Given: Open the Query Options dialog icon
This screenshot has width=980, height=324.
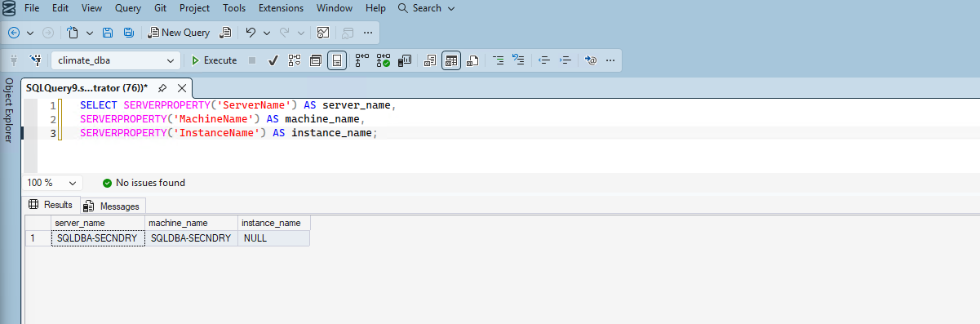Looking at the screenshot, I should point(317,60).
